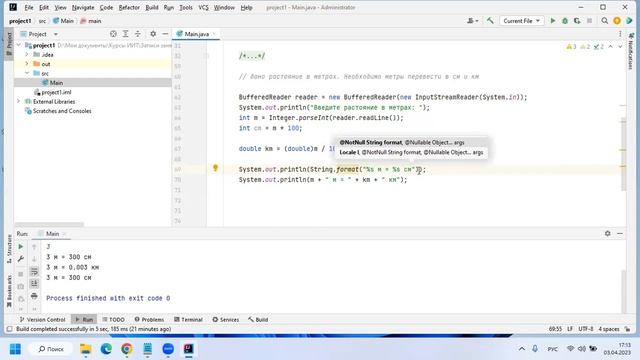Toggle the Structure side tool button
This screenshot has height=360, width=640.
pos(9,249)
